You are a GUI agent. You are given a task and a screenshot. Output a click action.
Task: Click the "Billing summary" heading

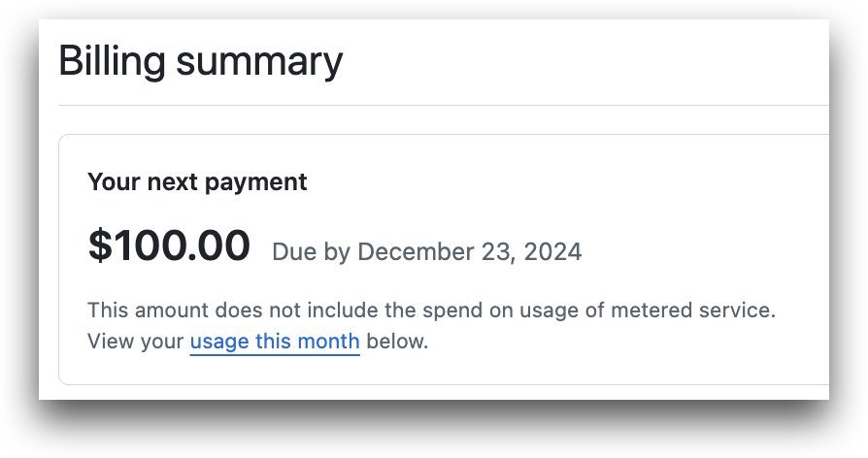(200, 61)
